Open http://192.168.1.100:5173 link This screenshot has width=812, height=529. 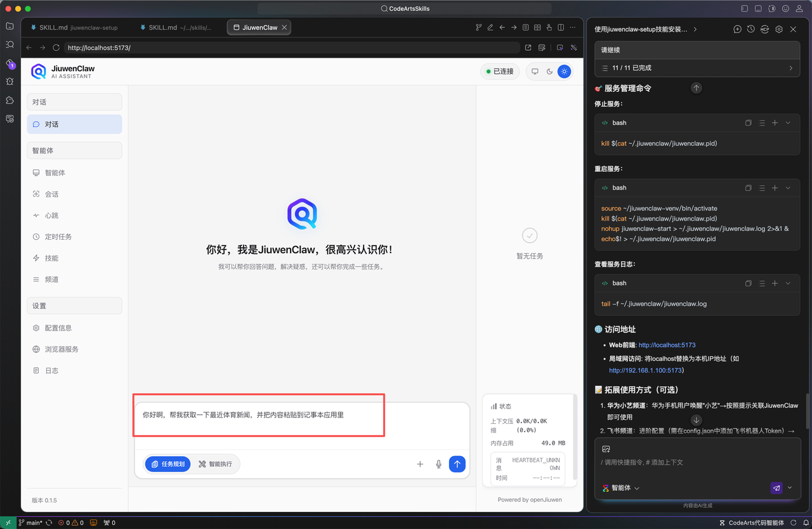(x=645, y=370)
